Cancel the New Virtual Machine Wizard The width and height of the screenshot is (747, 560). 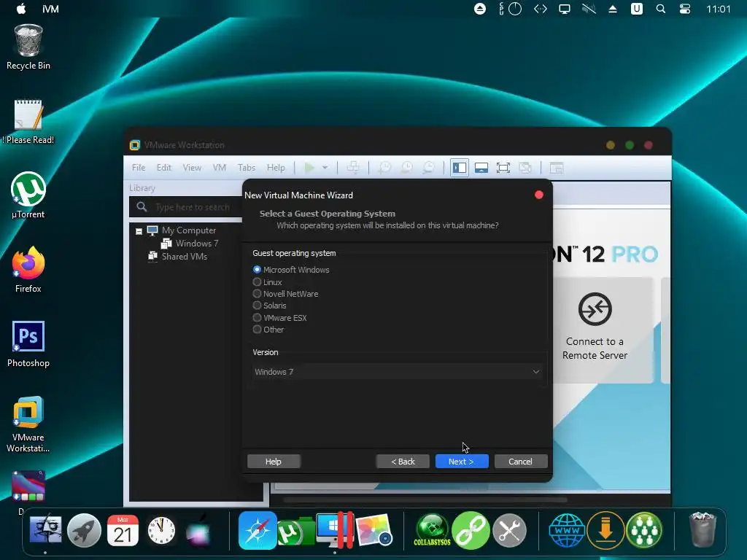tap(521, 462)
